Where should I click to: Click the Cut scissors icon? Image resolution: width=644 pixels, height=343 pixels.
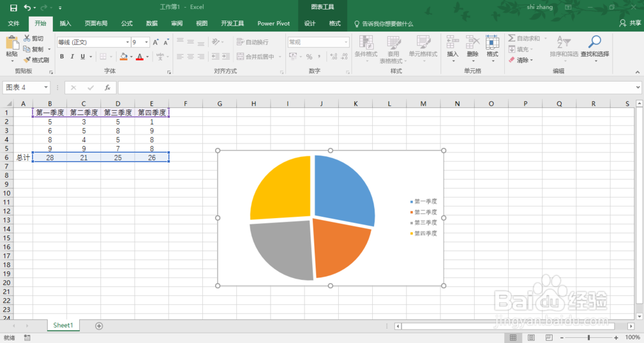[x=27, y=38]
